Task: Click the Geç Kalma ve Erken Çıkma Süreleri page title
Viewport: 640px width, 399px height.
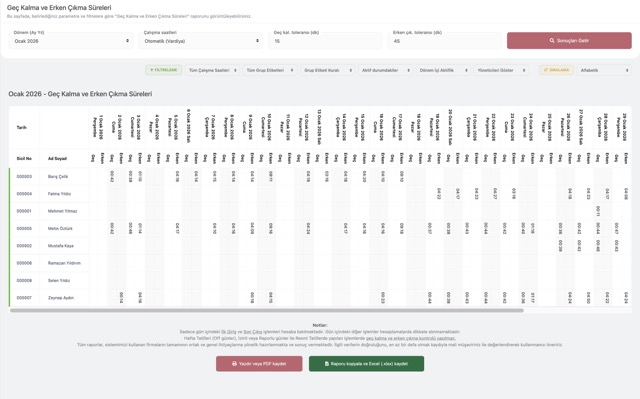Action: [x=59, y=7]
